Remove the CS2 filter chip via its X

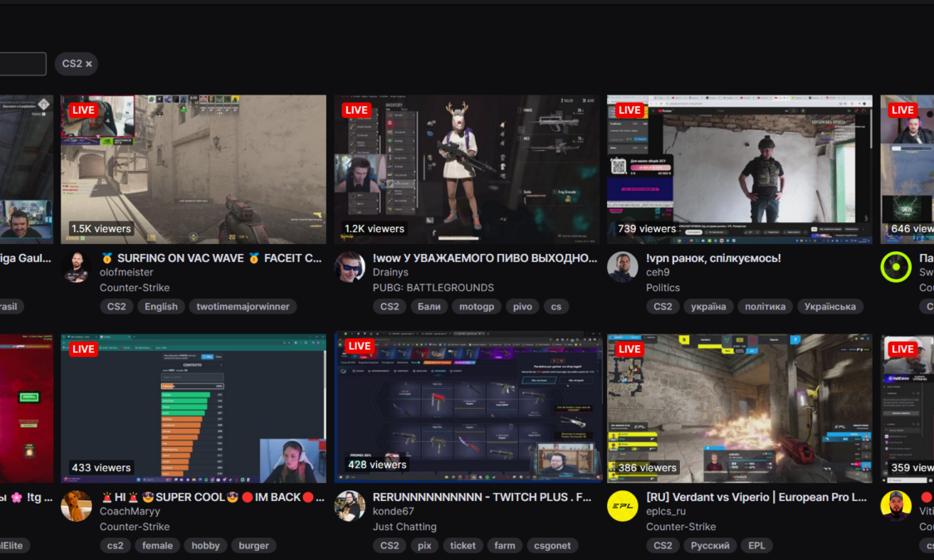[x=89, y=64]
